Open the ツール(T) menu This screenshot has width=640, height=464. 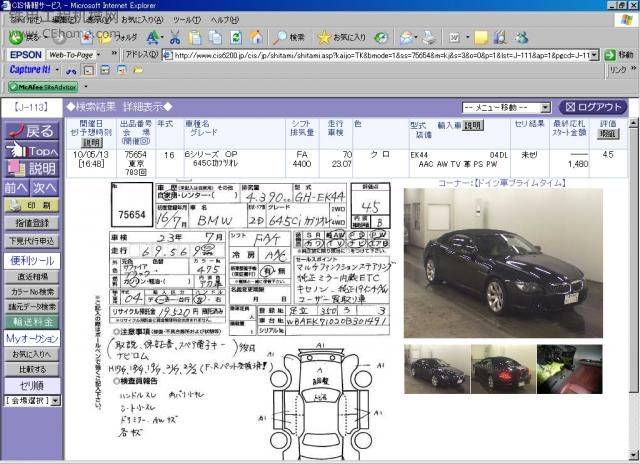[187, 20]
